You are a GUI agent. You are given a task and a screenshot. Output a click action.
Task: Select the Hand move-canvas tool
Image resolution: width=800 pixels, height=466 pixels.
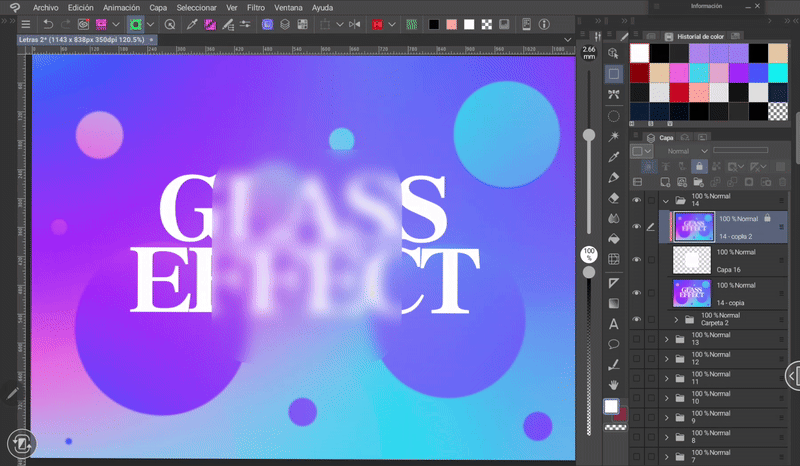click(x=614, y=385)
